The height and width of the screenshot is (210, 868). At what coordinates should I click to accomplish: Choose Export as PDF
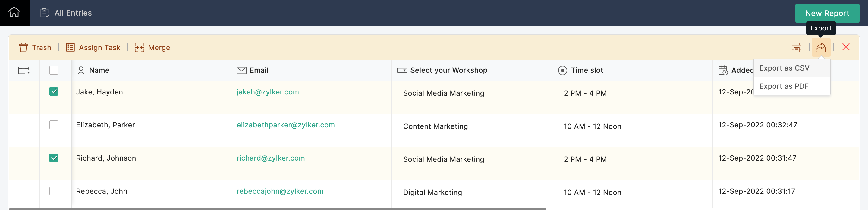784,86
